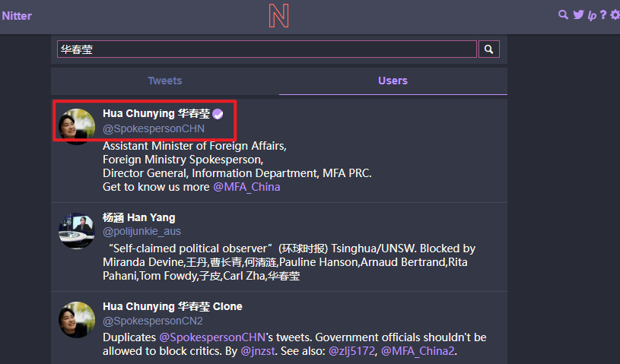Open the @MFA_China2 mention link
620x364 pixels.
tap(418, 351)
